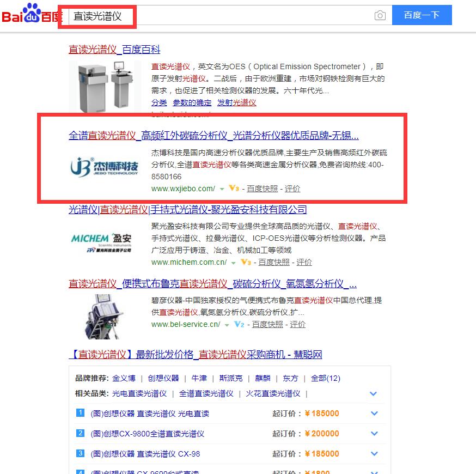Screen dimensions: 476x474
Task: Click the camera image search icon
Action: (380, 16)
